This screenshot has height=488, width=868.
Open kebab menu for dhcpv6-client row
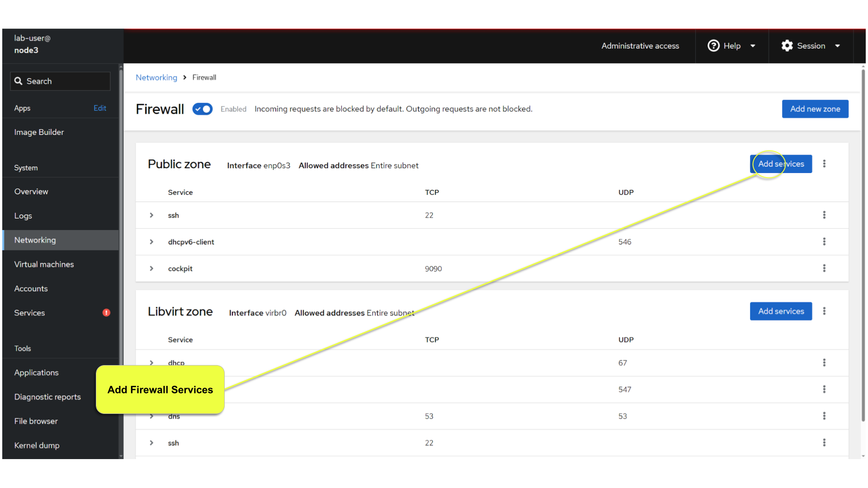[x=824, y=242]
